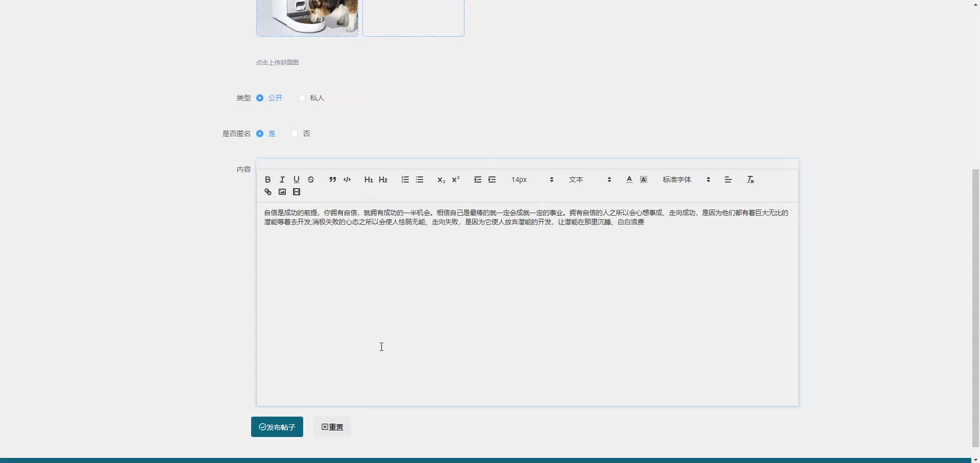Image resolution: width=980 pixels, height=463 pixels.
Task: Click inside the editor content text area
Action: coord(527,304)
